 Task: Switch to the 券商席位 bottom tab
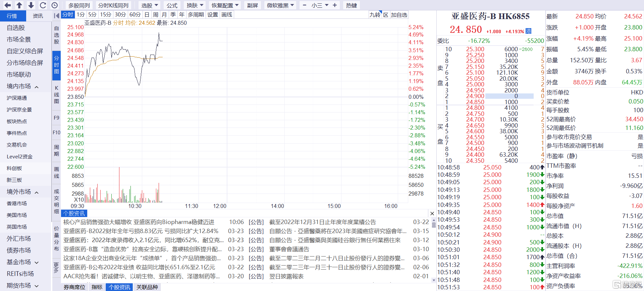74,287
